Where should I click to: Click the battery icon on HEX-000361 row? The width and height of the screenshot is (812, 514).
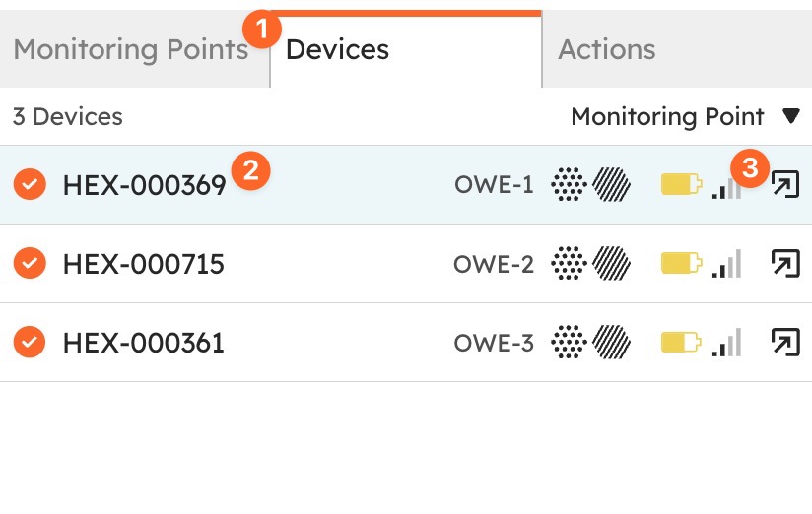pyautogui.click(x=681, y=342)
